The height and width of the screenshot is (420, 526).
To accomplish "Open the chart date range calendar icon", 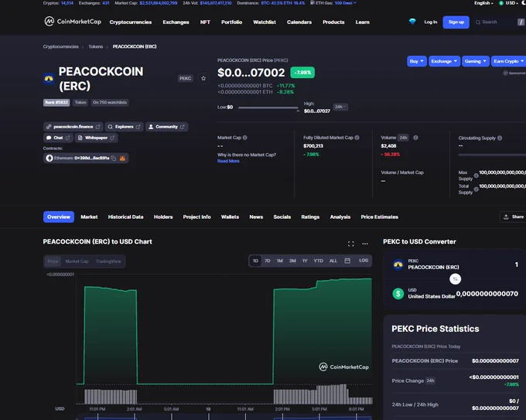I will [x=347, y=261].
